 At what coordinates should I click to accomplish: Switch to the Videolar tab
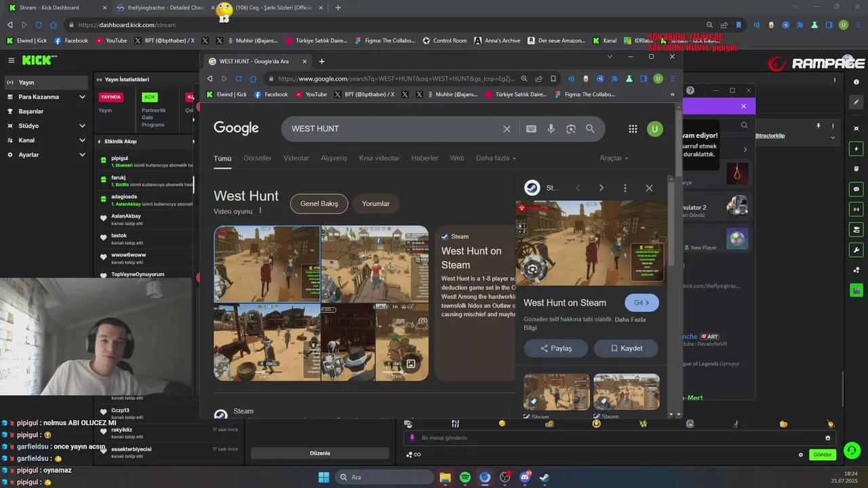pos(296,158)
